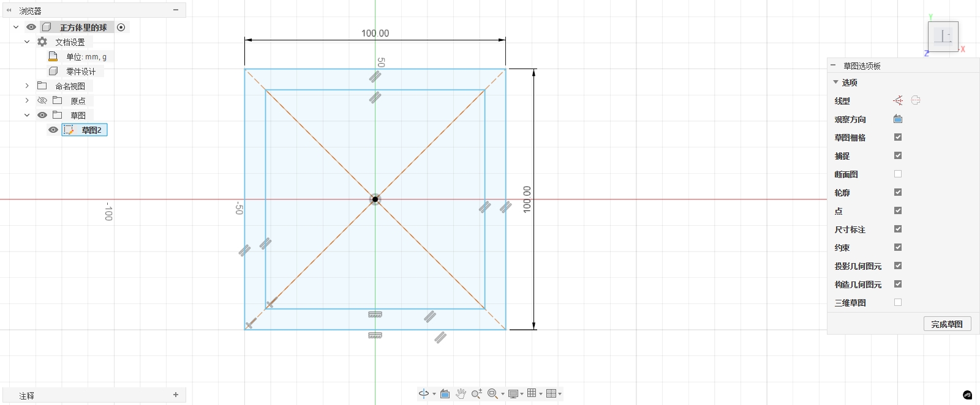Viewport: 980px width, 405px height.
Task: Collapse the 草图选项板 panel with minus
Action: tap(833, 65)
